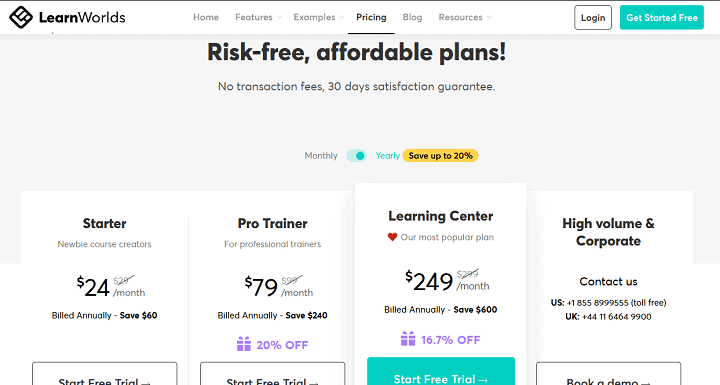Open the Home menu item
720x385 pixels.
tap(206, 17)
